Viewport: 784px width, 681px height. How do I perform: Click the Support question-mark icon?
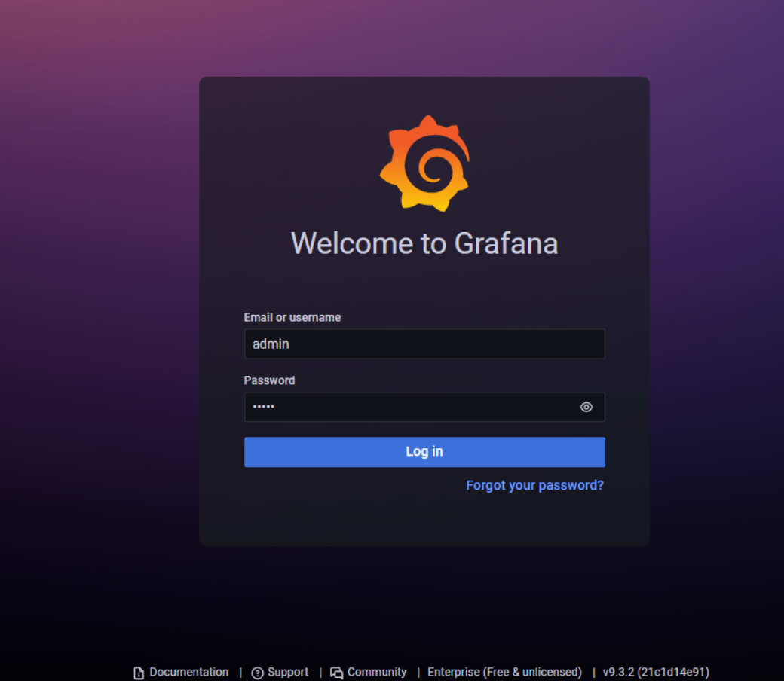click(x=258, y=673)
